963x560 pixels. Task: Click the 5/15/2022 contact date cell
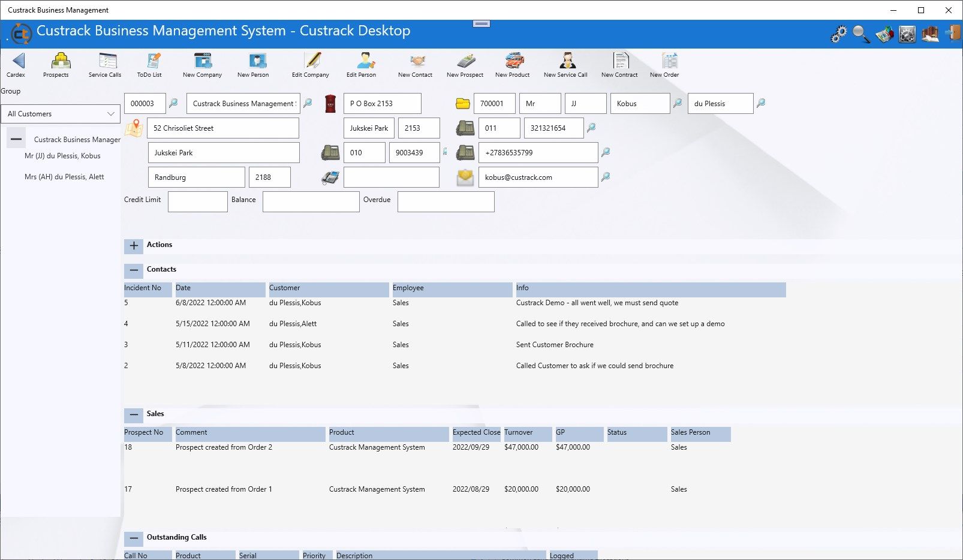pyautogui.click(x=213, y=324)
